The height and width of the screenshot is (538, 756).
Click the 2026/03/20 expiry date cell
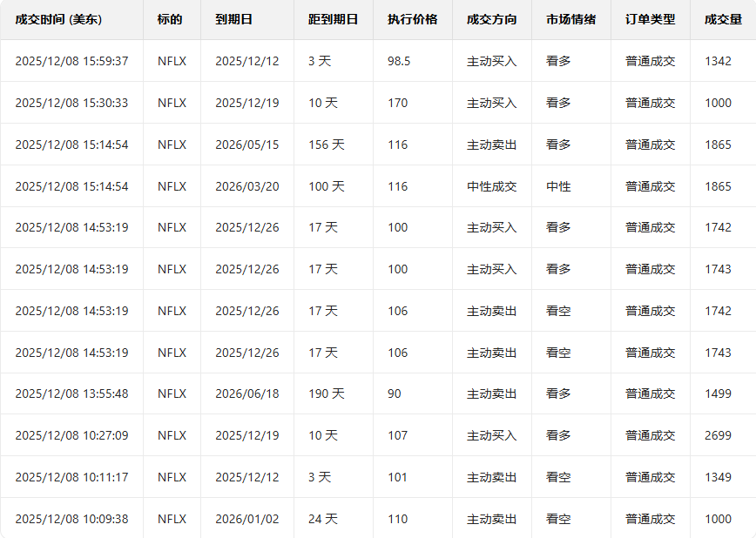(x=247, y=186)
